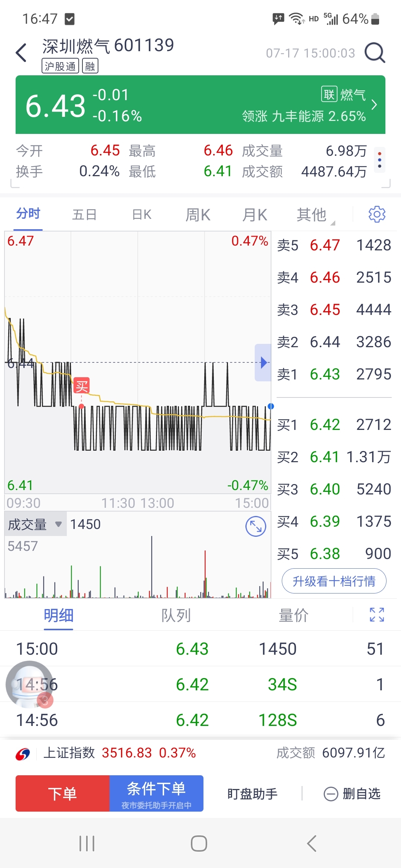Select 买4 price 6.39 row
This screenshot has width=401, height=868.
[334, 522]
